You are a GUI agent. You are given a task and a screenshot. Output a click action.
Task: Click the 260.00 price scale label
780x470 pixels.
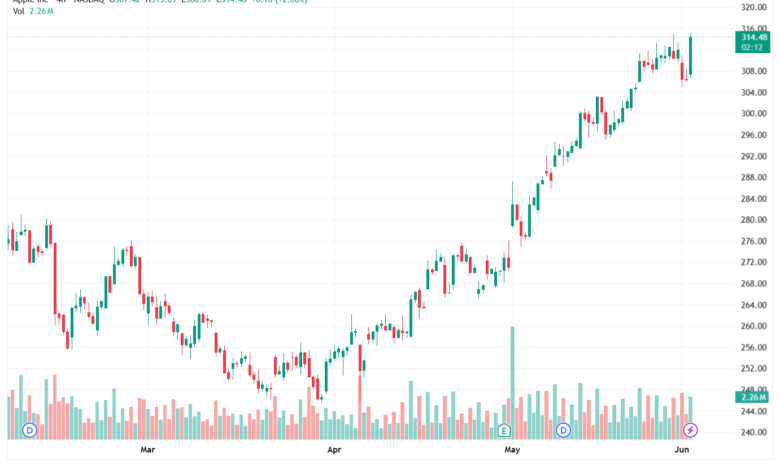point(754,326)
